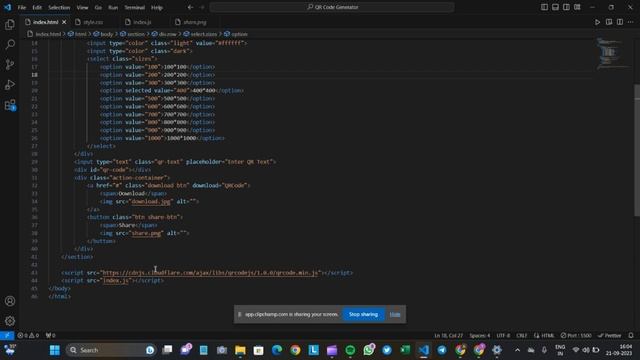Open Spotify from taskbar
The width and height of the screenshot is (640, 360).
(350, 350)
